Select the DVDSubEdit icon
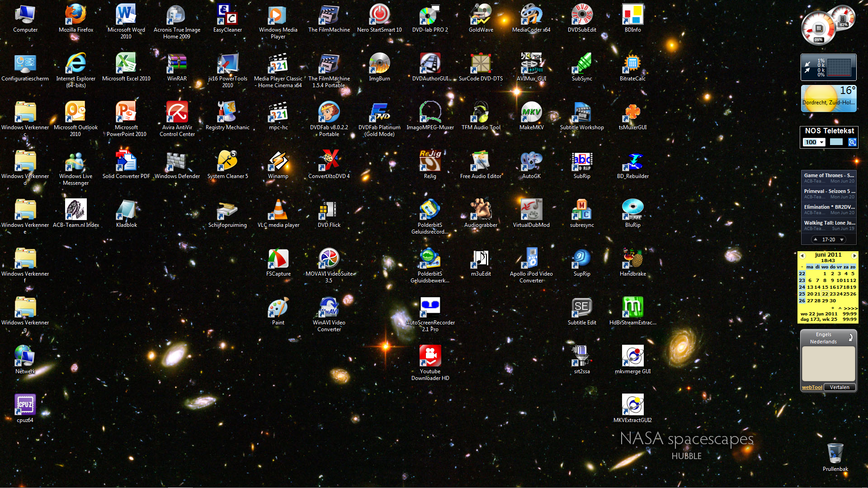Image resolution: width=868 pixels, height=488 pixels. (x=582, y=19)
